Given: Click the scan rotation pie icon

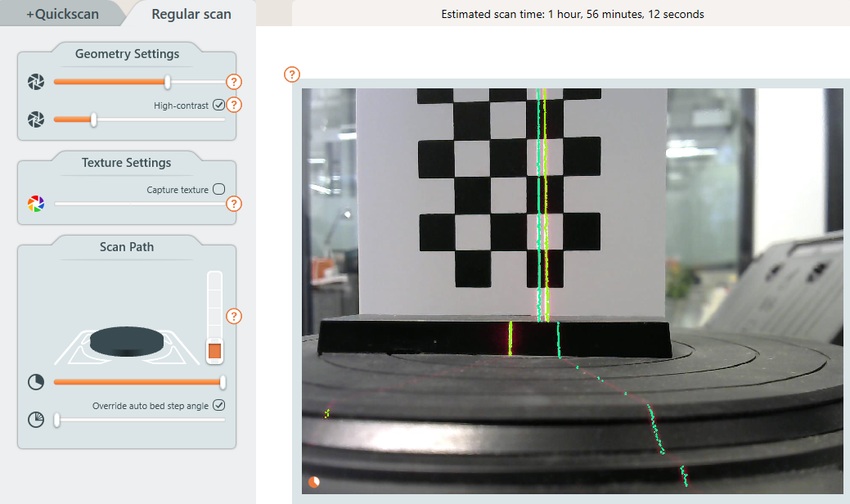Looking at the screenshot, I should coord(35,382).
